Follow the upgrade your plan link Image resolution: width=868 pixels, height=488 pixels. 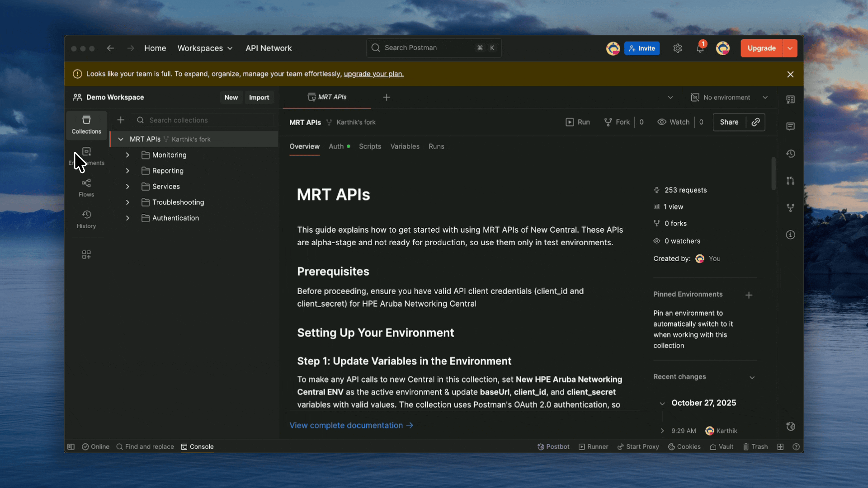(x=373, y=74)
